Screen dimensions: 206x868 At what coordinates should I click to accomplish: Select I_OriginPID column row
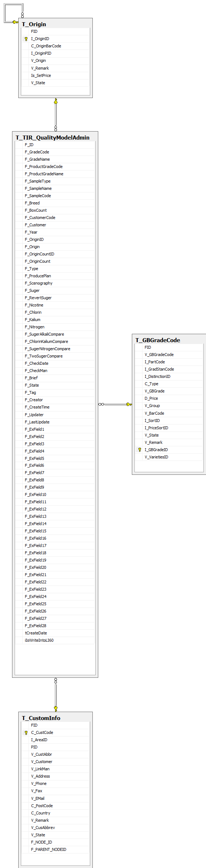coord(55,54)
